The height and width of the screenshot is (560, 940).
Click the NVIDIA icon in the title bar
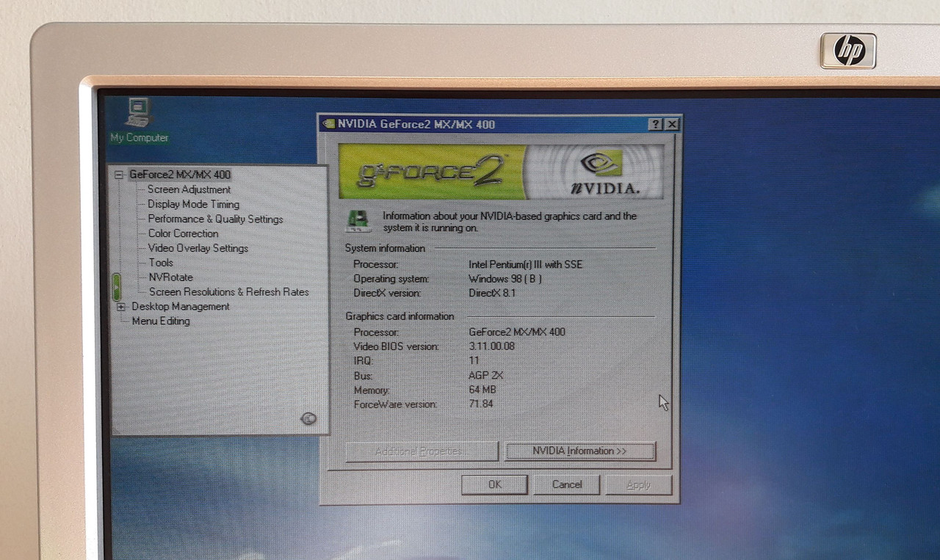coord(329,124)
